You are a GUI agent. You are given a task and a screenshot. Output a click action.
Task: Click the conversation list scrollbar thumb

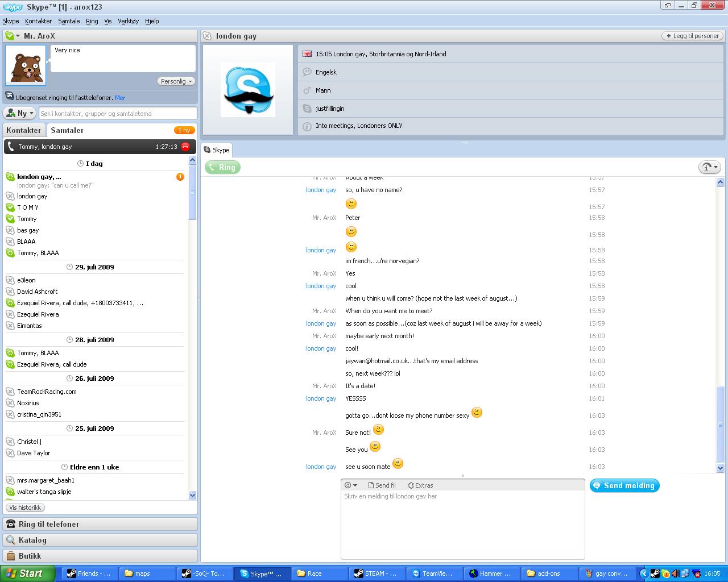coord(192,193)
